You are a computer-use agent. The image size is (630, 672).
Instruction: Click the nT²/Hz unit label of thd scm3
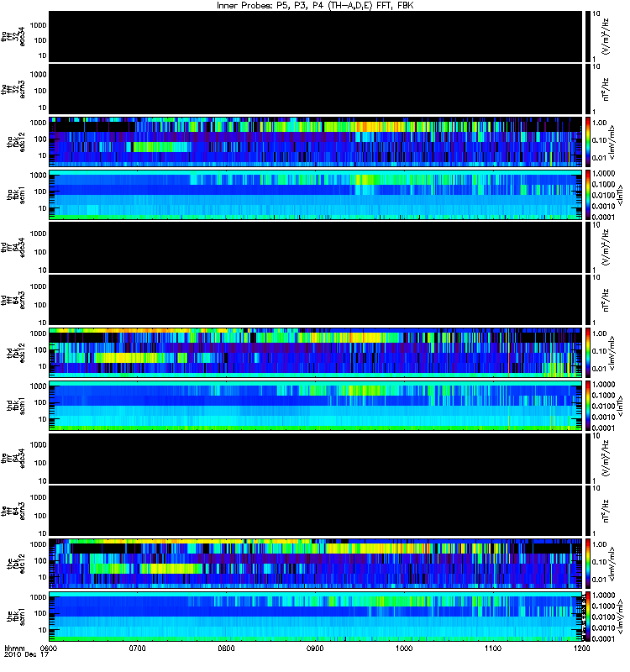tap(606, 300)
